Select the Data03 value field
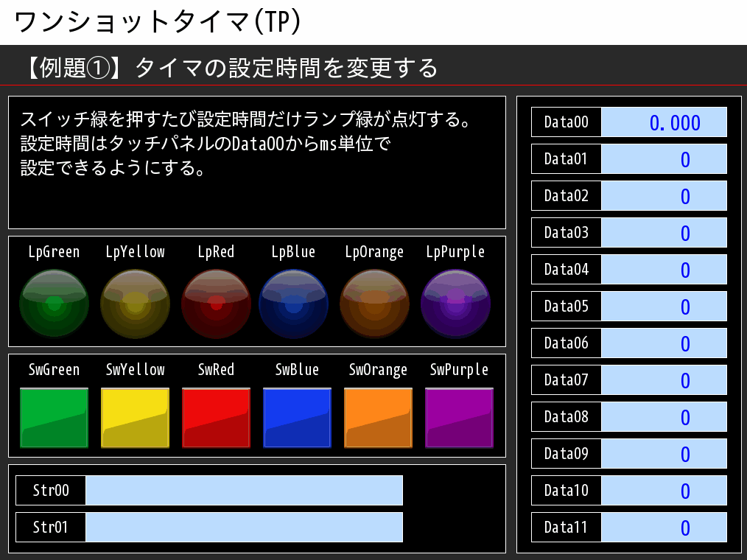Viewport: 747px width, 560px height. click(664, 233)
